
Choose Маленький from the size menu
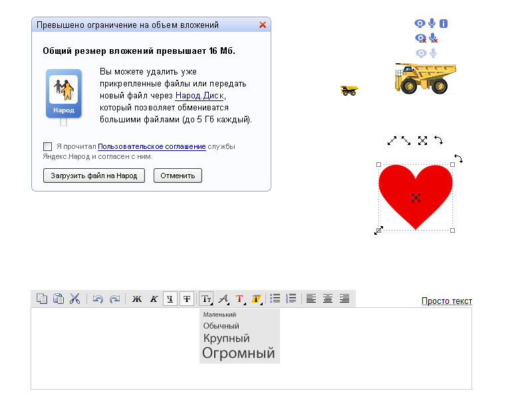click(220, 315)
